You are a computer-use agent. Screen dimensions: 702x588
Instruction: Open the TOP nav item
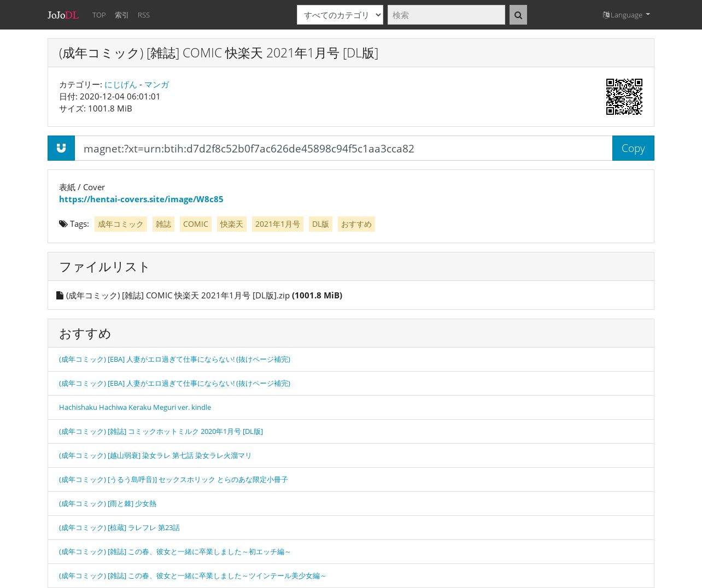(x=99, y=15)
